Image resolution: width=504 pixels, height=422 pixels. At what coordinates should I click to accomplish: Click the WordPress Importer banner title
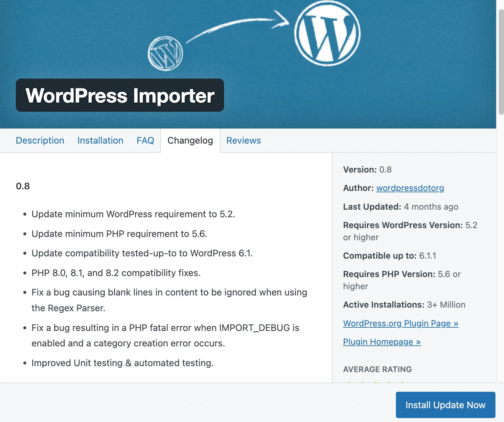tap(120, 95)
